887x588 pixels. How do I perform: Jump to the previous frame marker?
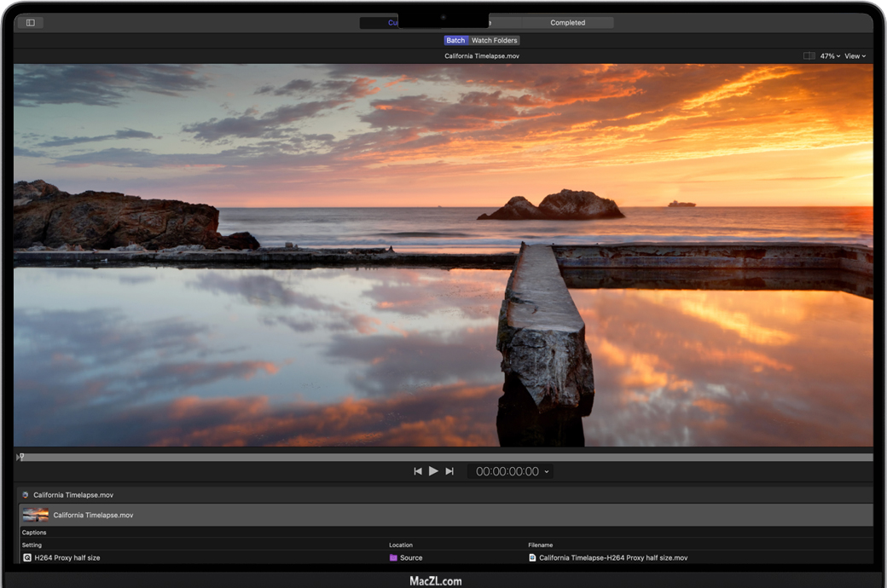[x=418, y=471]
